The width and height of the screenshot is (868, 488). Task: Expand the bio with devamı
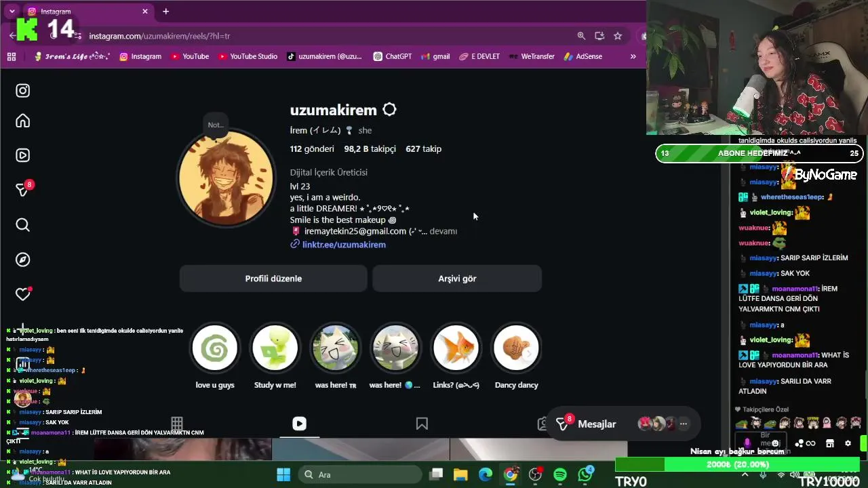click(x=443, y=231)
